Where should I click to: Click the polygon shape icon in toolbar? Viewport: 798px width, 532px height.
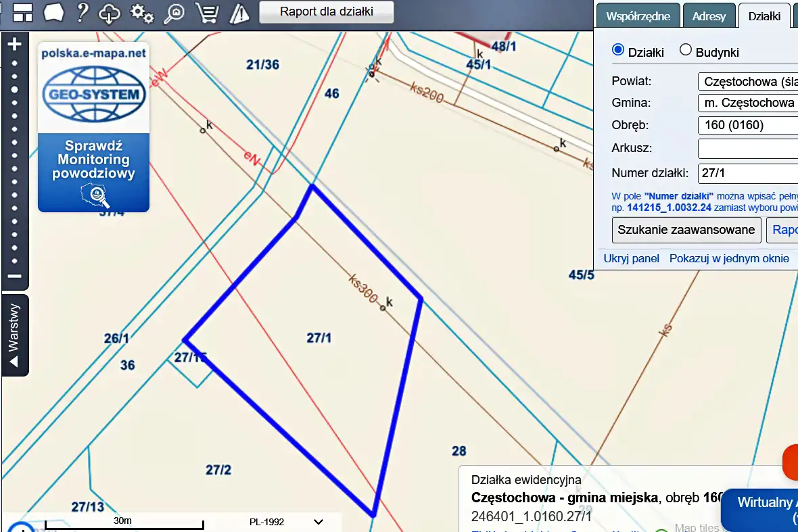pos(53,12)
